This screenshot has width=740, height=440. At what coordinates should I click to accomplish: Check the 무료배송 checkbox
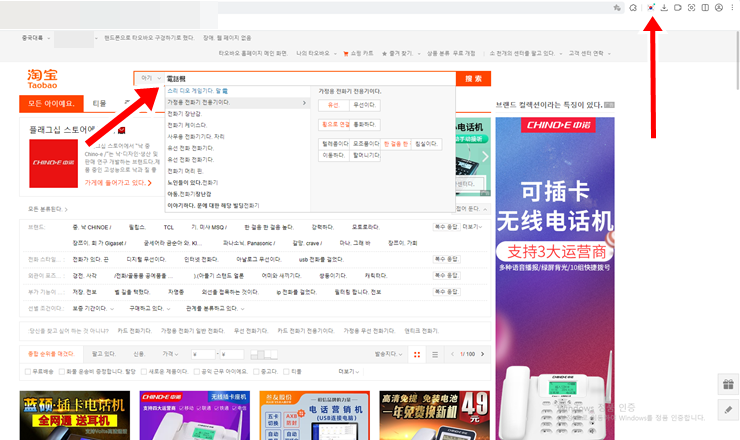pyautogui.click(x=27, y=372)
